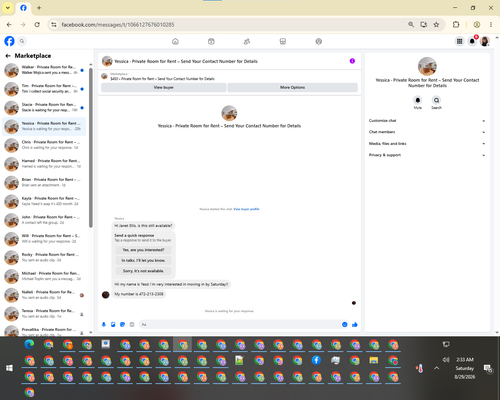The image size is (500, 400).
Task: Choose a sticker with the sticker icon
Action: point(122,324)
